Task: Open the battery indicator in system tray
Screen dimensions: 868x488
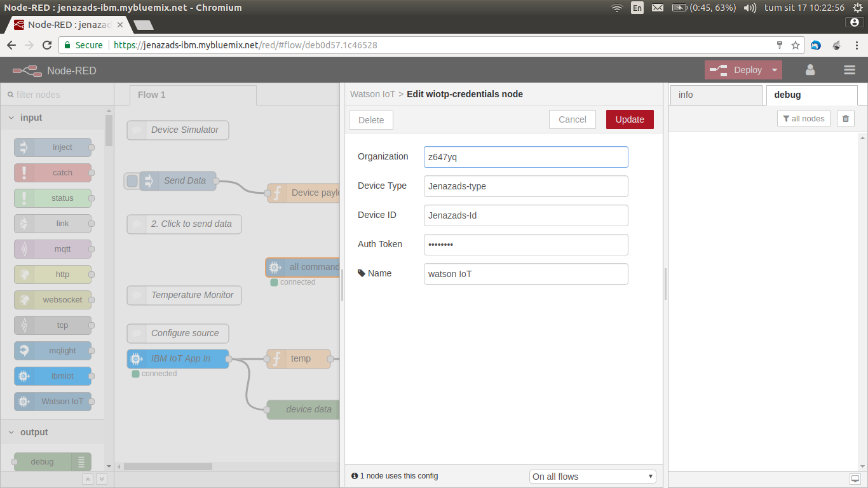Action: [x=704, y=8]
